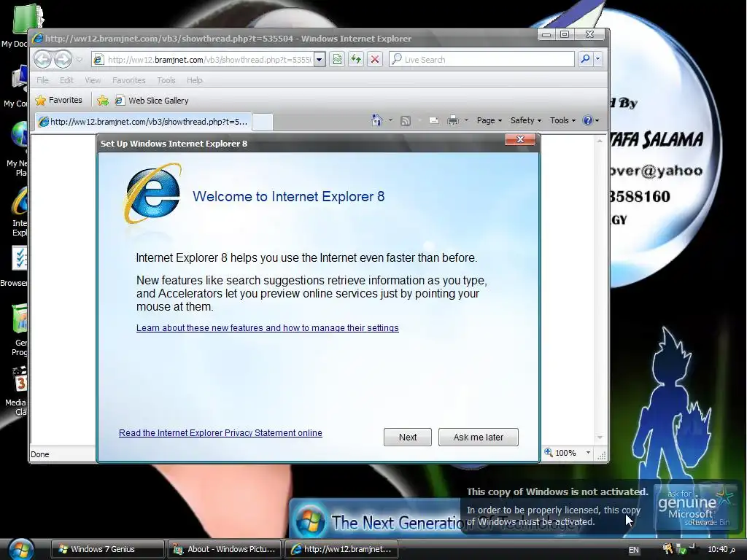Viewport: 747px width, 560px height.
Task: Open a new blank tab
Action: 263,122
